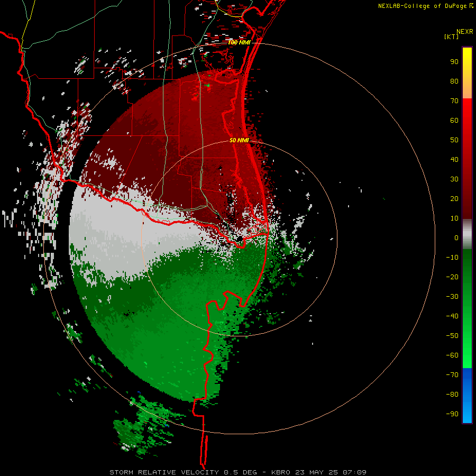Click the [KT] units label
The height and width of the screenshot is (476, 476).
point(451,36)
